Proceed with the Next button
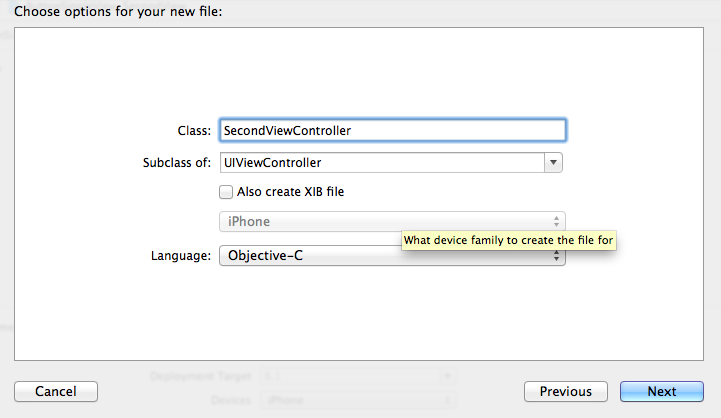 (661, 392)
